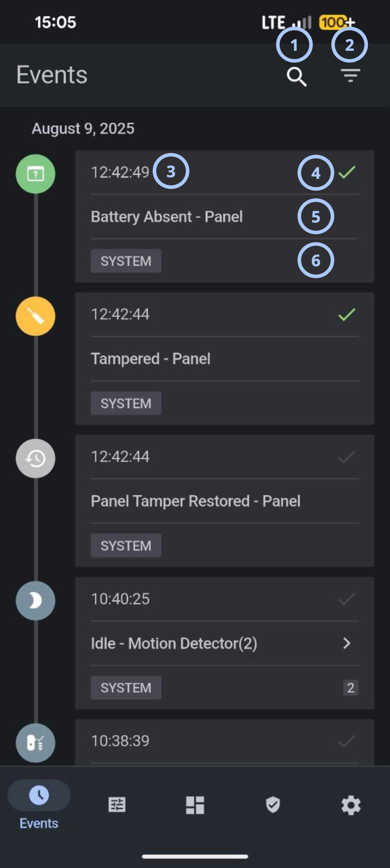Select SYSTEM tag on Battery Absent event
Screen dimensions: 390x868
point(126,261)
